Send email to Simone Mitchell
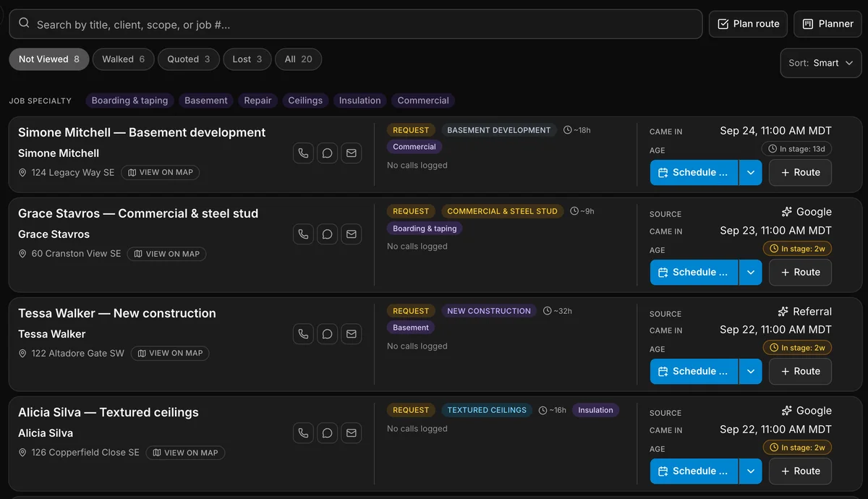This screenshot has height=499, width=868. point(351,153)
